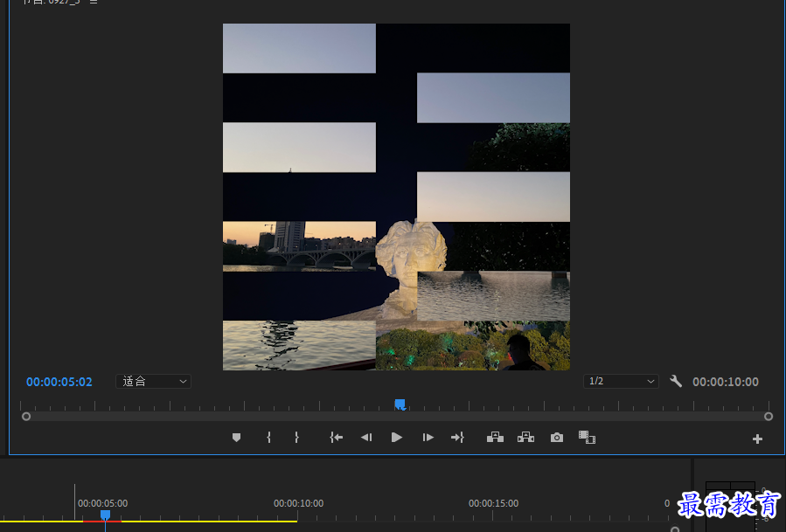Click left handle of monitor zoom scrollbar

coord(26,417)
